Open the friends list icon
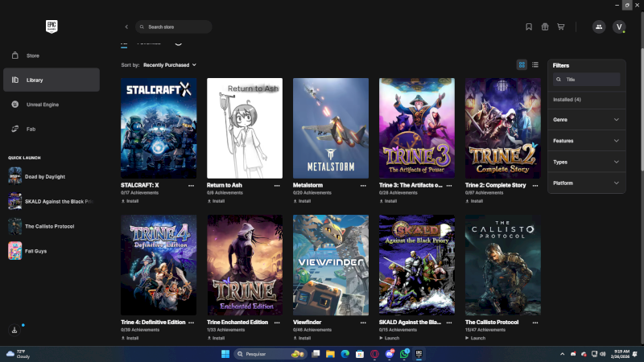644x362 pixels. click(599, 27)
